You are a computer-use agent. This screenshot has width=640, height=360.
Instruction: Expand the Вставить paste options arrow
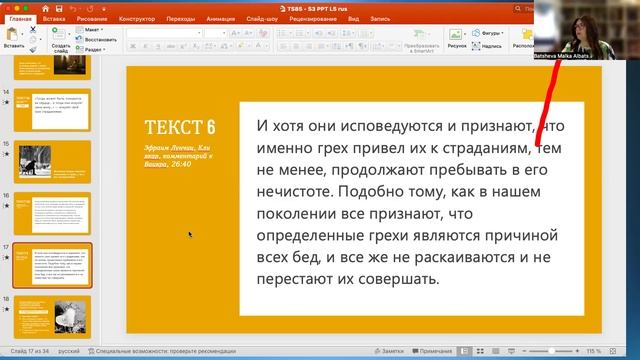click(22, 34)
